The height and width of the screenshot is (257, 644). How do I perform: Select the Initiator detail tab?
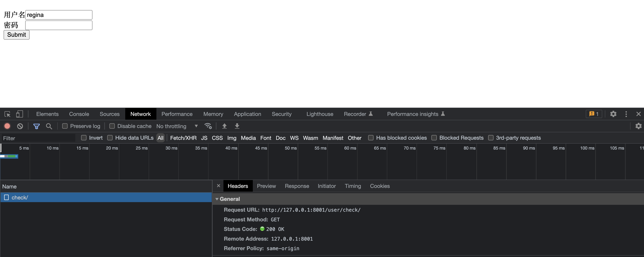coord(327,186)
